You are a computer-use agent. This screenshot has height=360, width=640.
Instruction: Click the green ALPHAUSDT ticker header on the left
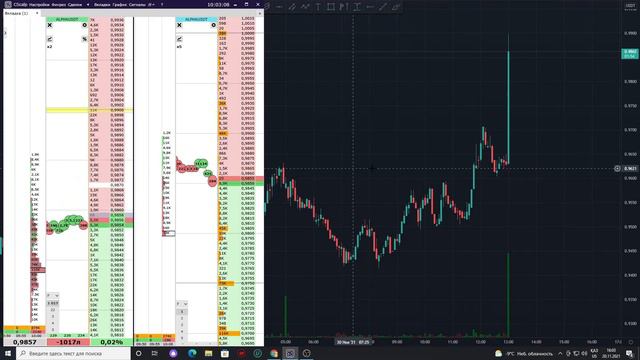(x=67, y=19)
